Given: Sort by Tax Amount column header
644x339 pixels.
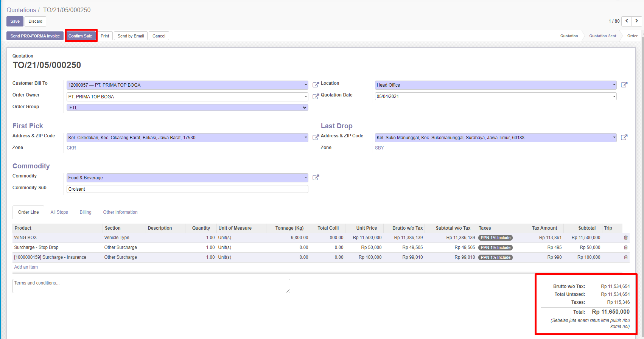Looking at the screenshot, I should coord(544,228).
